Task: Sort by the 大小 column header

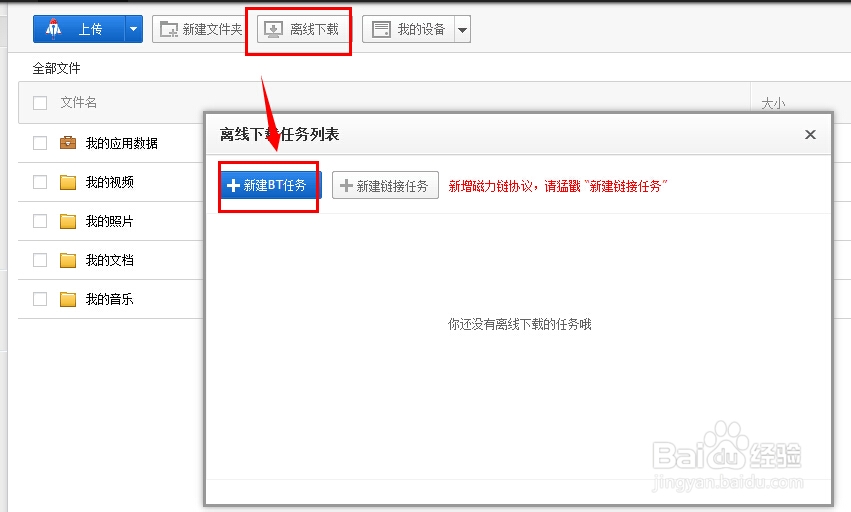Action: click(773, 103)
